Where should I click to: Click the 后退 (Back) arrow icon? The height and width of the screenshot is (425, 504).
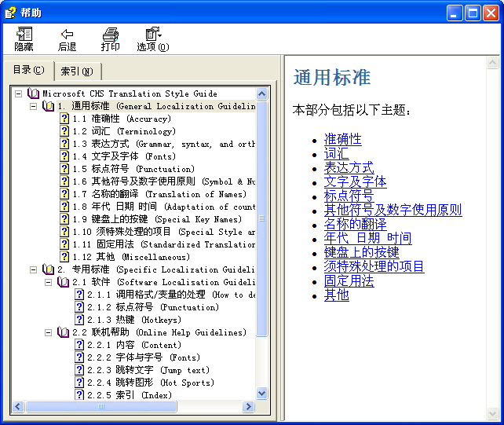pyautogui.click(x=67, y=34)
